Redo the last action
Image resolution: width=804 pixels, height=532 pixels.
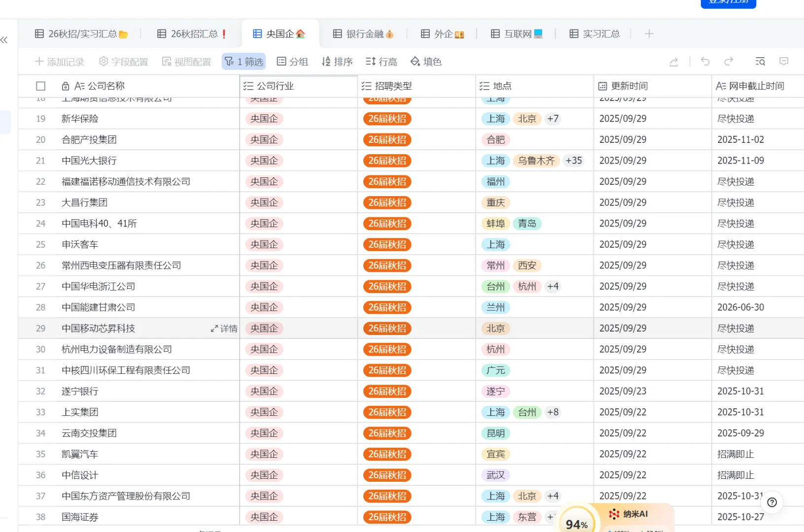click(729, 62)
